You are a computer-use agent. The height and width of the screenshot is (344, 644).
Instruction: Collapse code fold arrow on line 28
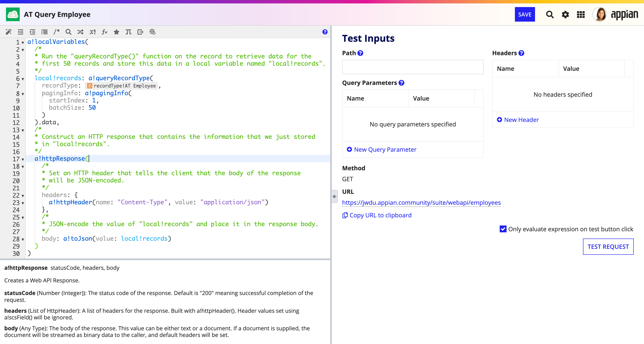(23, 240)
